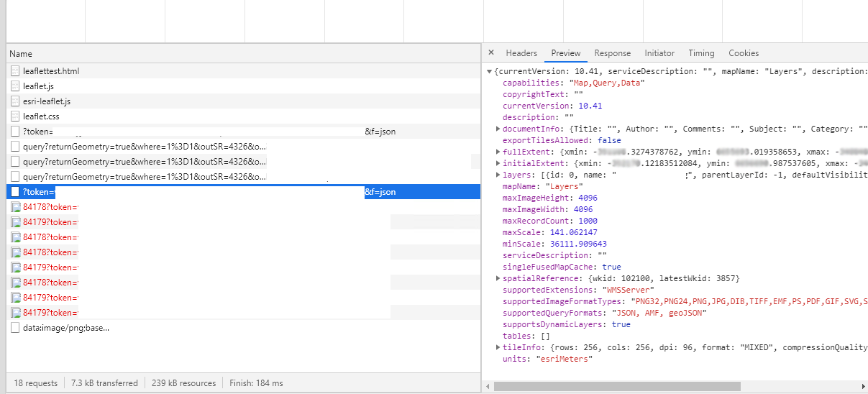
Task: Sort requests by the Name column
Action: click(x=244, y=54)
